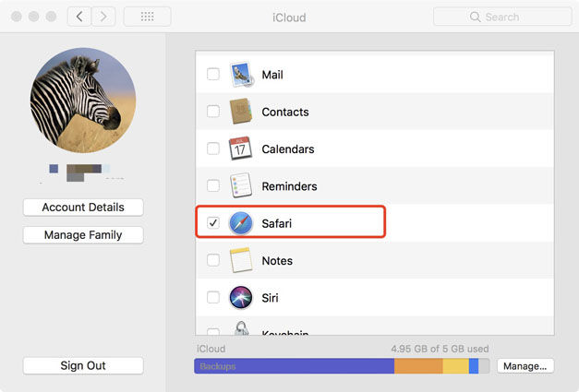
Task: Click the search magnifying glass icon
Action: pos(475,17)
